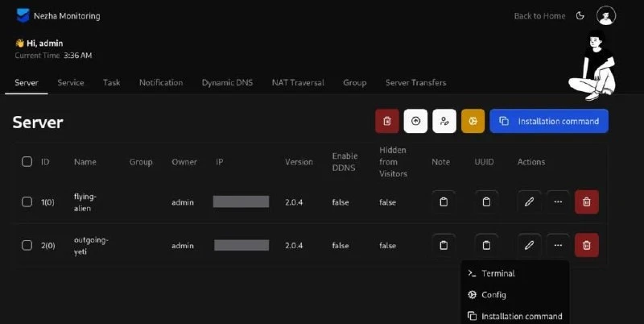Image resolution: width=644 pixels, height=324 pixels.
Task: Delete the flying-alien server
Action: click(x=587, y=201)
